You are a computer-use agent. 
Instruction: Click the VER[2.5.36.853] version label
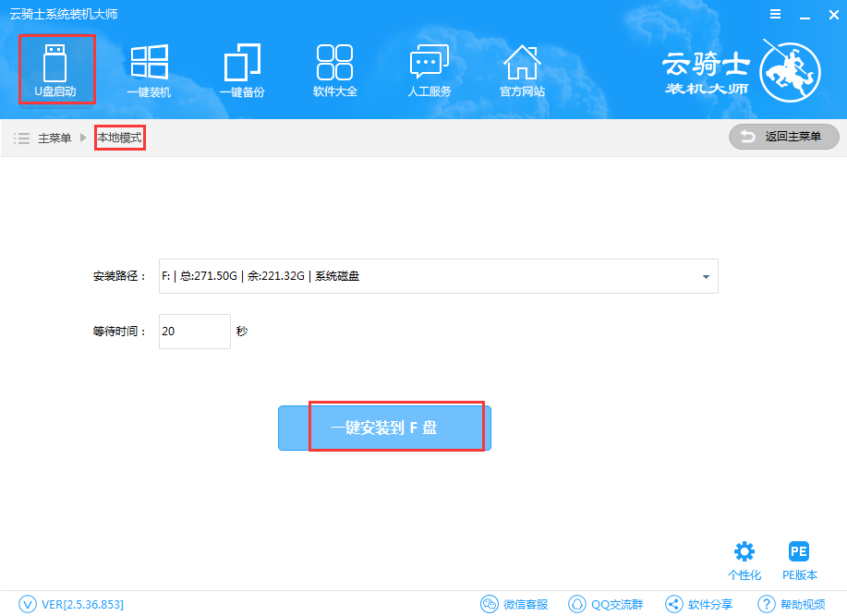click(82, 604)
